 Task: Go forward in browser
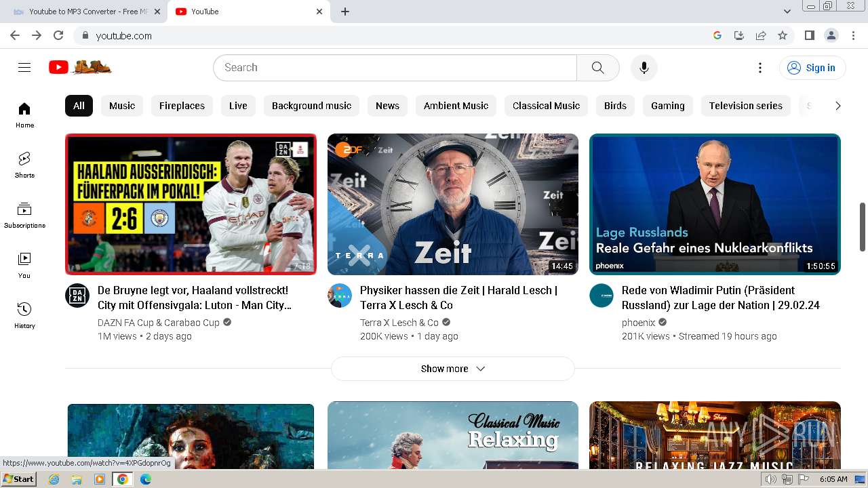[x=37, y=35]
